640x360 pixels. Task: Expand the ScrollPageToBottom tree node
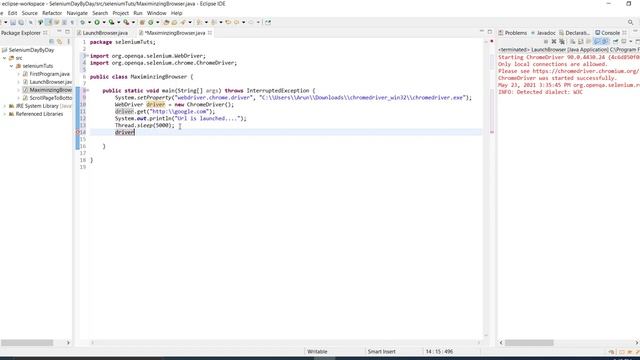[x=19, y=98]
